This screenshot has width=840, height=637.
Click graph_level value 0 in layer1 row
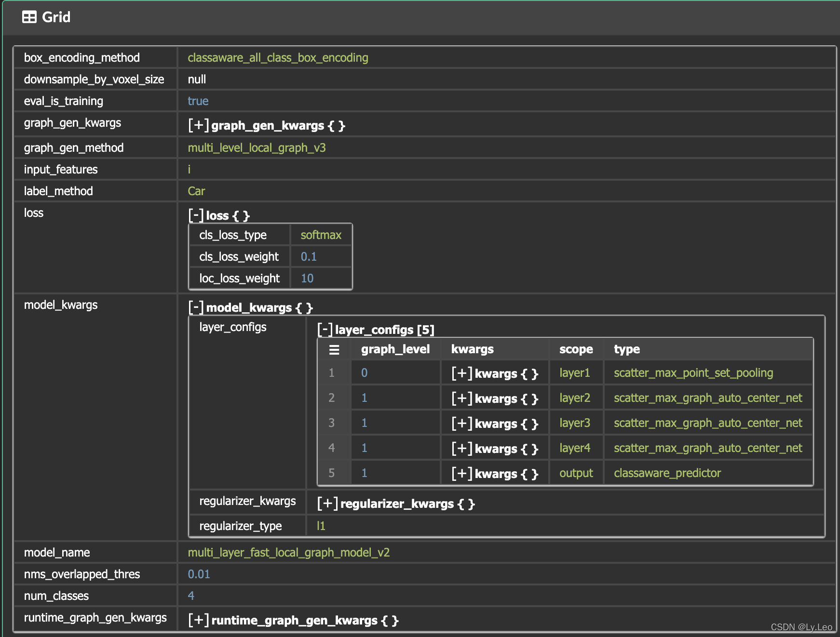click(364, 373)
